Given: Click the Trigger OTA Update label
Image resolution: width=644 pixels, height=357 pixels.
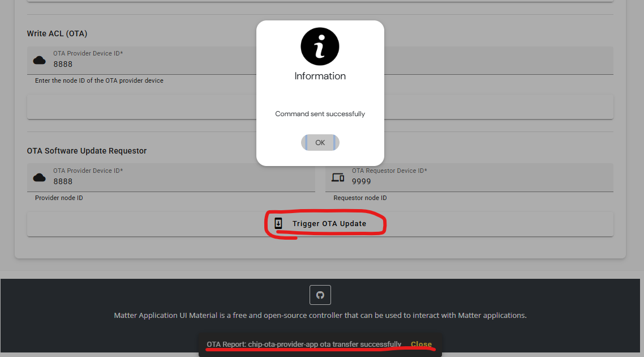Looking at the screenshot, I should (329, 223).
